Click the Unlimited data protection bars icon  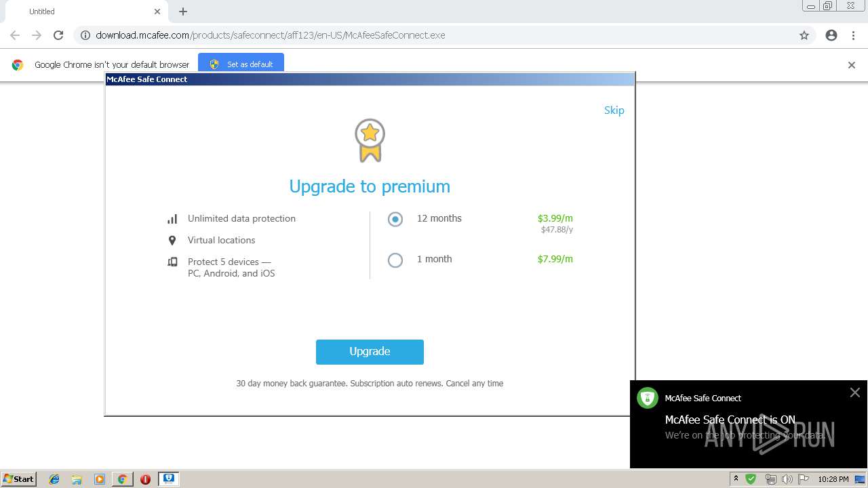pos(172,219)
